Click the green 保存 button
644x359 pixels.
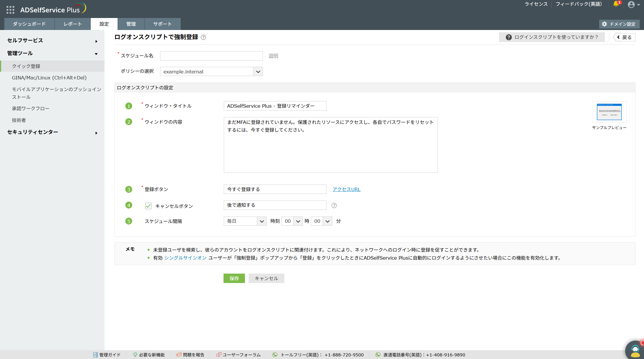(234, 278)
